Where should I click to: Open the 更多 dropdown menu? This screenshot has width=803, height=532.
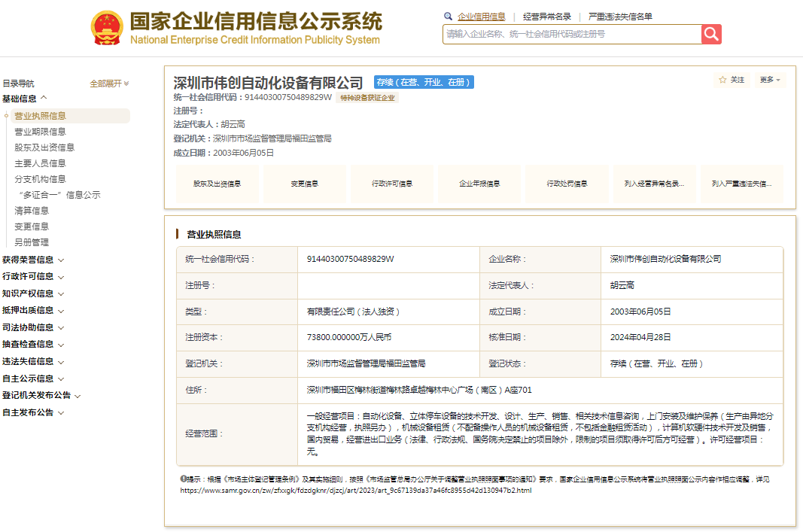coord(769,80)
